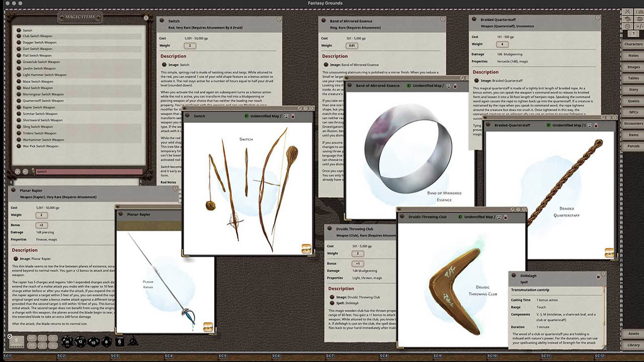Image resolution: width=644 pixels, height=362 pixels.
Task: Toggle the green ID switch on Band-of-Mirrored-Essence window
Action: 409,85
